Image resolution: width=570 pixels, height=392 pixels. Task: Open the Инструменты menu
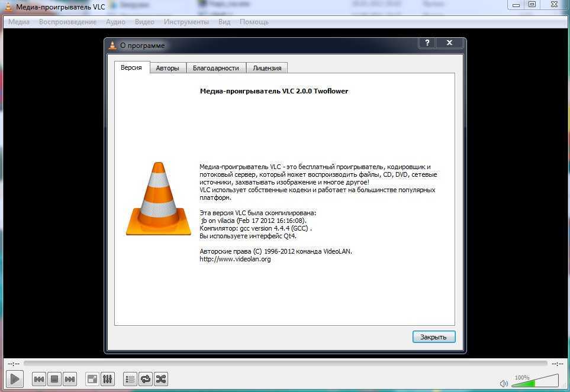pos(186,22)
